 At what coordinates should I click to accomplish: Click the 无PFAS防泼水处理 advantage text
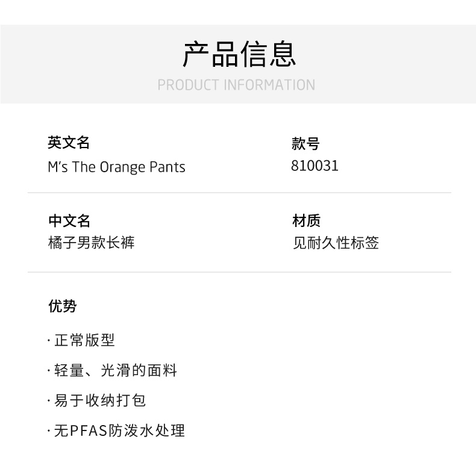tap(119, 430)
